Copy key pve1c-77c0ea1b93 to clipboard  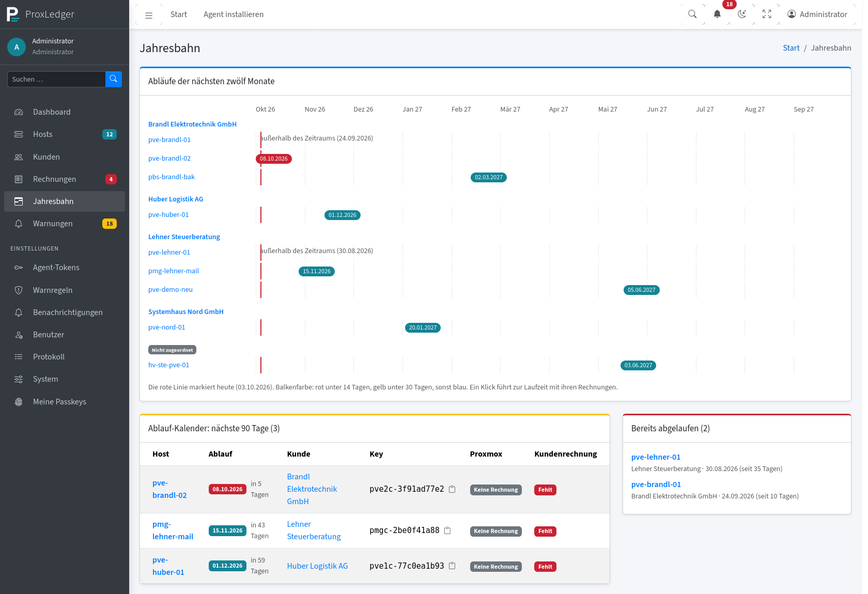coord(452,566)
